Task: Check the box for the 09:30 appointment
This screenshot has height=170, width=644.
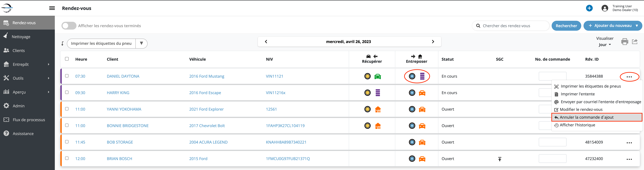Action: pyautogui.click(x=67, y=92)
